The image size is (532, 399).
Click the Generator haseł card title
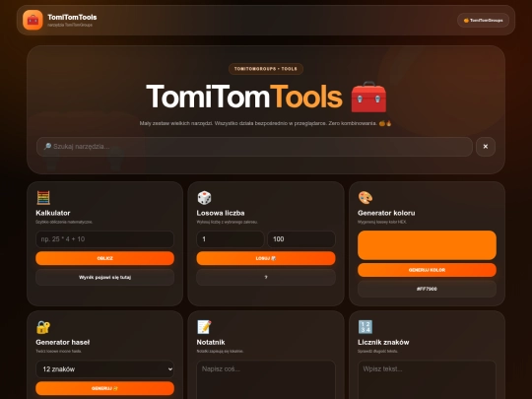click(63, 342)
